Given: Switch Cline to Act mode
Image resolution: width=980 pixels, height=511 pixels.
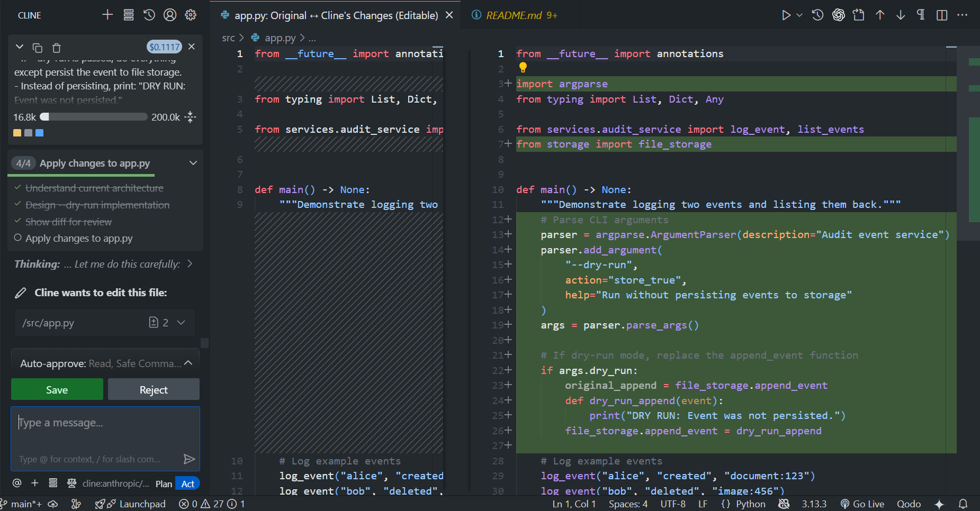Looking at the screenshot, I should point(187,483).
